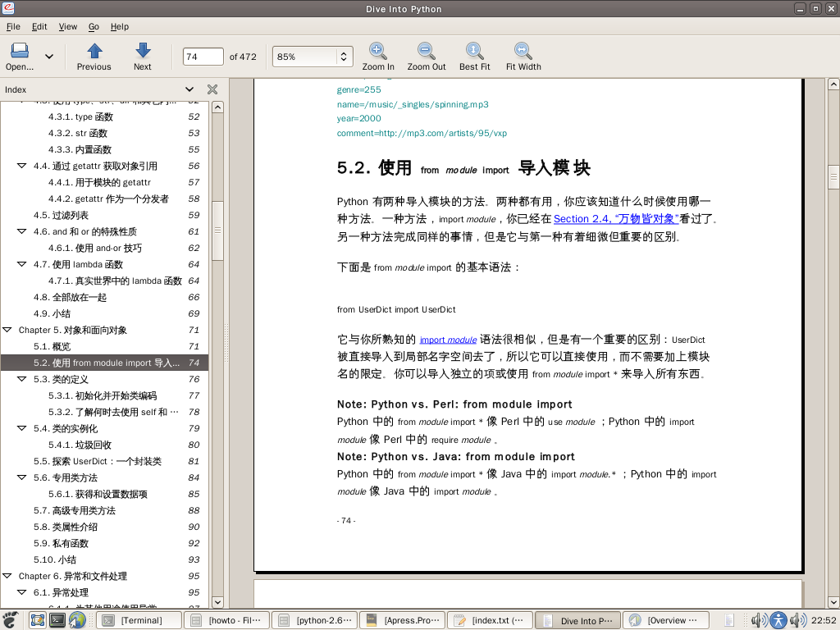Viewport: 840px width, 630px height.
Task: Collapse Chapter 5 tree node
Action: (x=7, y=330)
